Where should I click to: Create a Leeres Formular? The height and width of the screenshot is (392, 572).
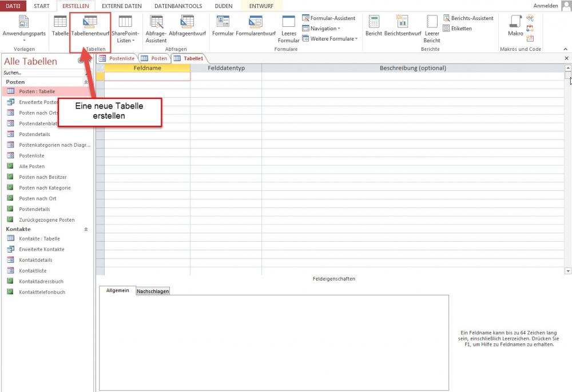coord(288,29)
